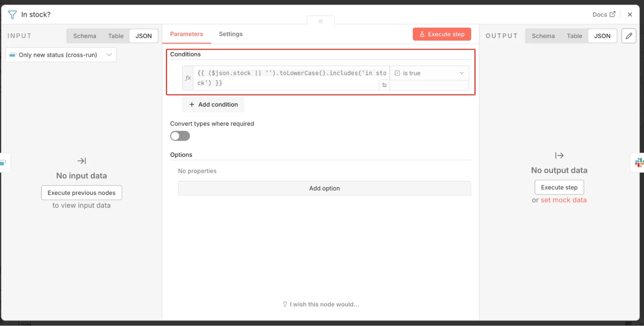Click the plus icon in Add condition
Screen dimensions: 644x326
(x=191, y=104)
